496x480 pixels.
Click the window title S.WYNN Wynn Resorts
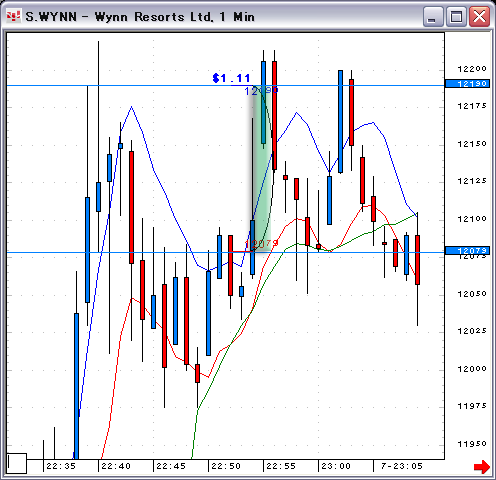[x=140, y=16]
